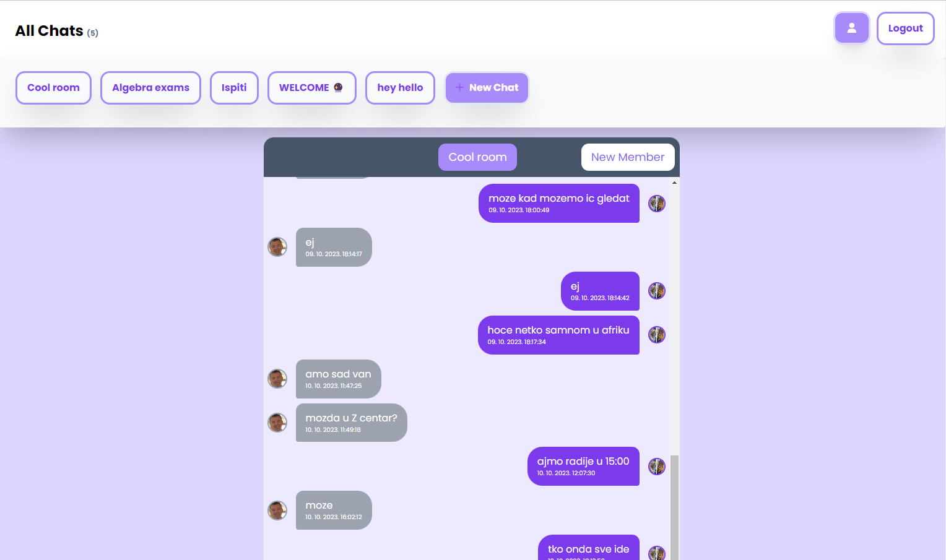Click avatar beside 'hoce netko samnom u afriku'

click(x=656, y=335)
